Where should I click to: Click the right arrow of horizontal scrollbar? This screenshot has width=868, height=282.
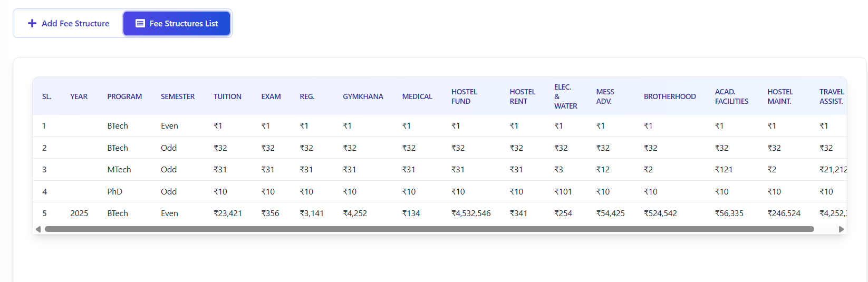[841, 229]
